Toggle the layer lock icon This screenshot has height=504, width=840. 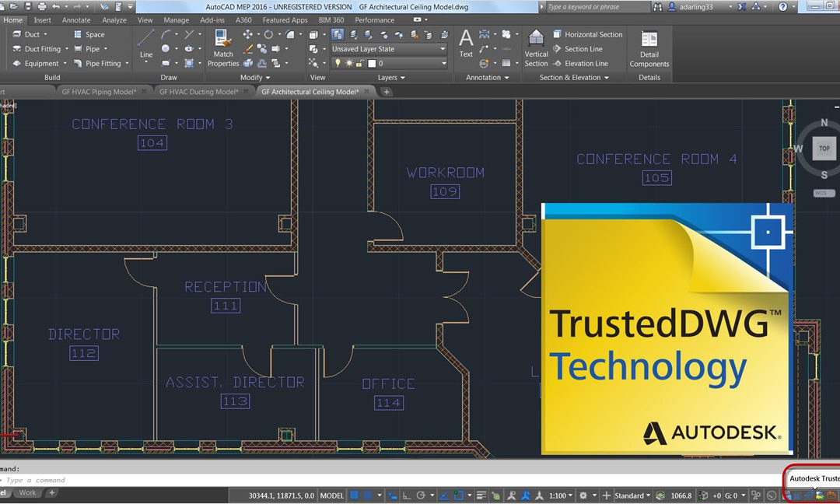pyautogui.click(x=360, y=63)
